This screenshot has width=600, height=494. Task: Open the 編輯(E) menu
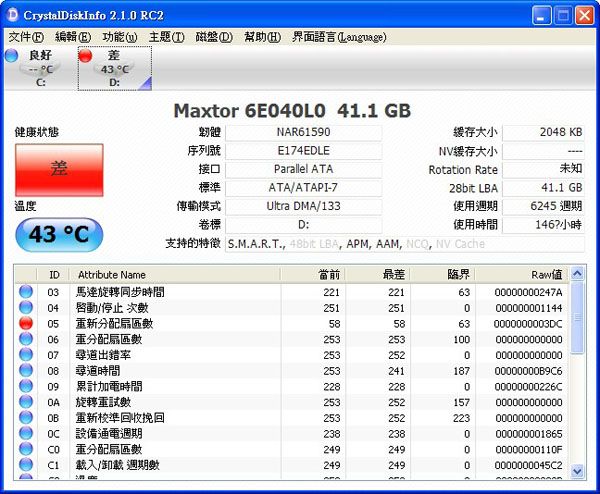[x=70, y=37]
